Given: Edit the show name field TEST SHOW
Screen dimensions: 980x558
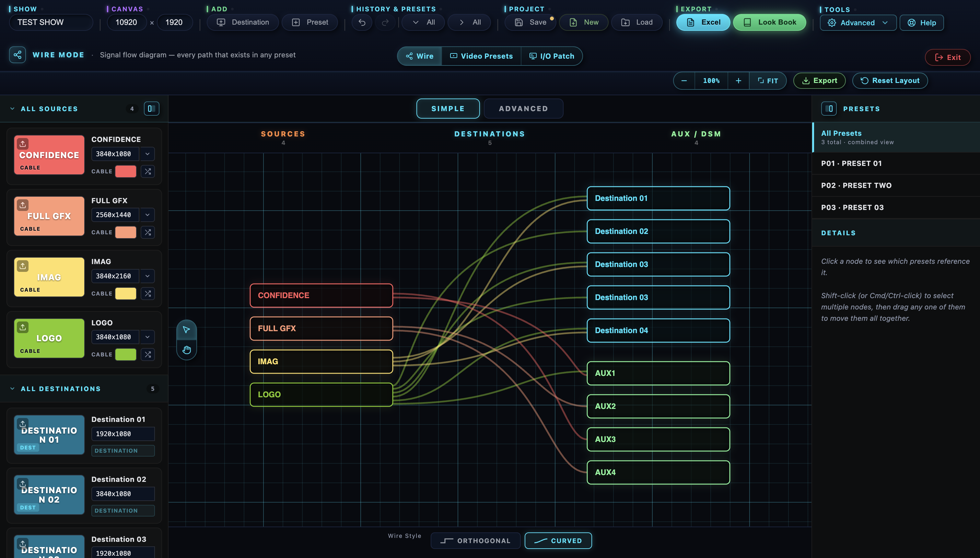Looking at the screenshot, I should point(51,22).
